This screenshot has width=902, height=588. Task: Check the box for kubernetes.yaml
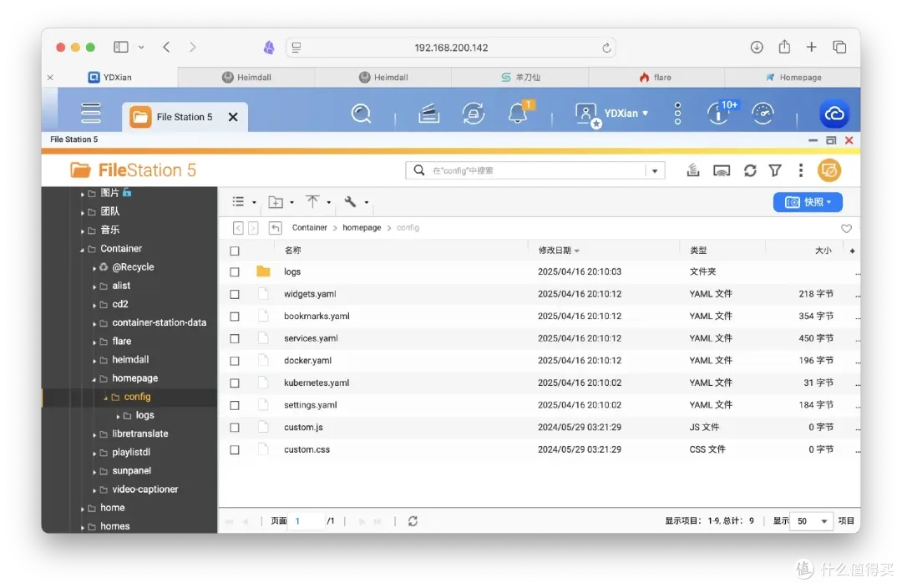click(x=235, y=383)
